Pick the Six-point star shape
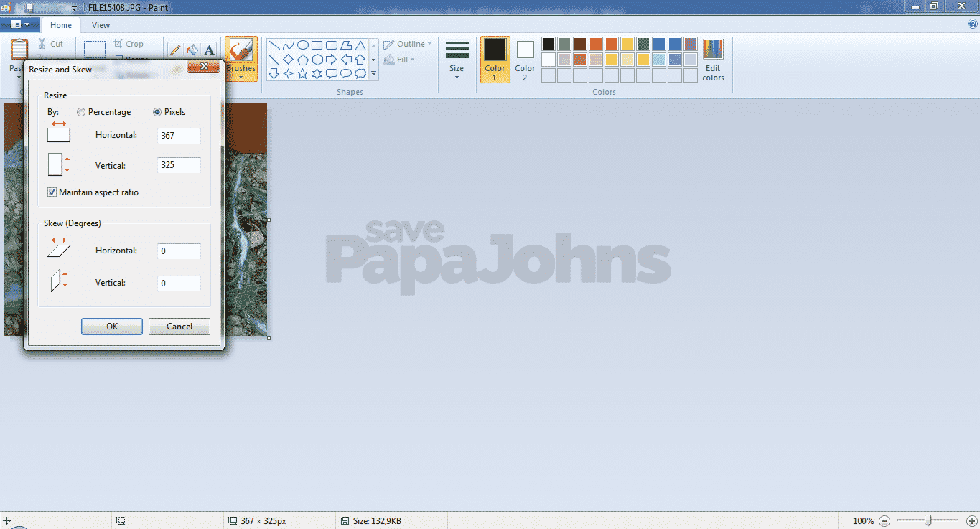This screenshot has height=529, width=980. point(317,73)
